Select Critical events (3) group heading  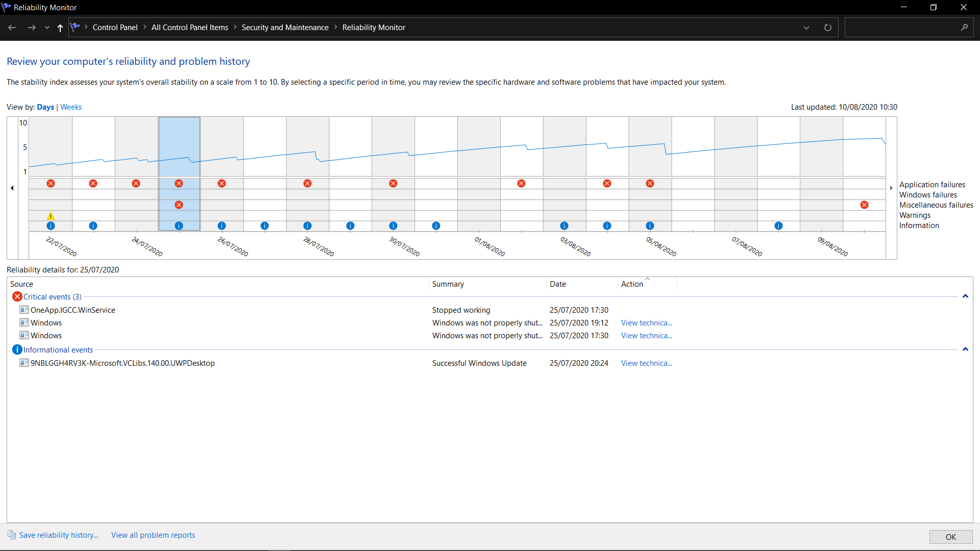point(52,297)
